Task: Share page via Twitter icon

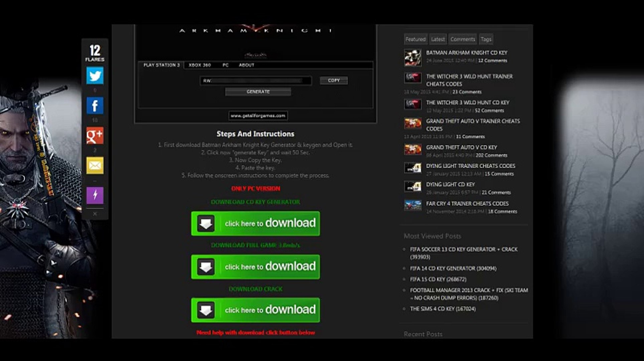Action: (x=95, y=76)
